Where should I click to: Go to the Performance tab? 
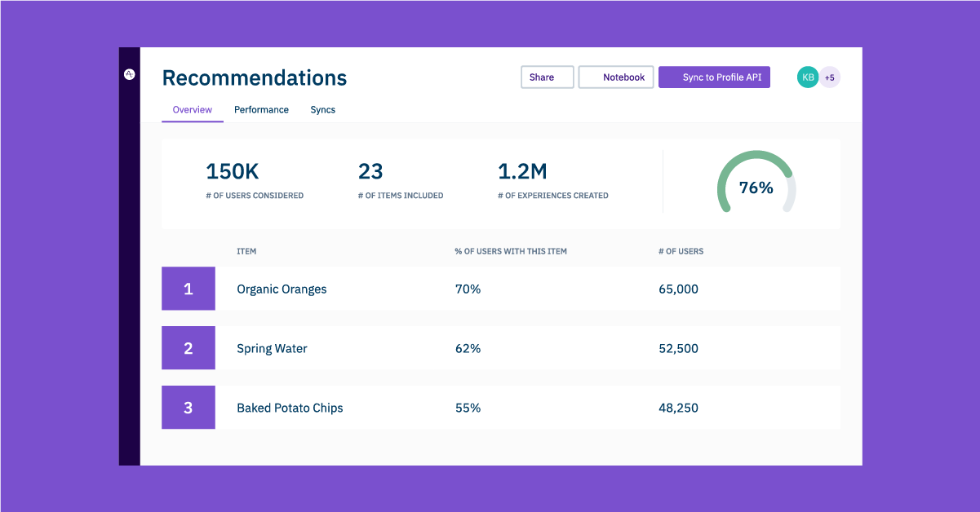[x=261, y=110]
